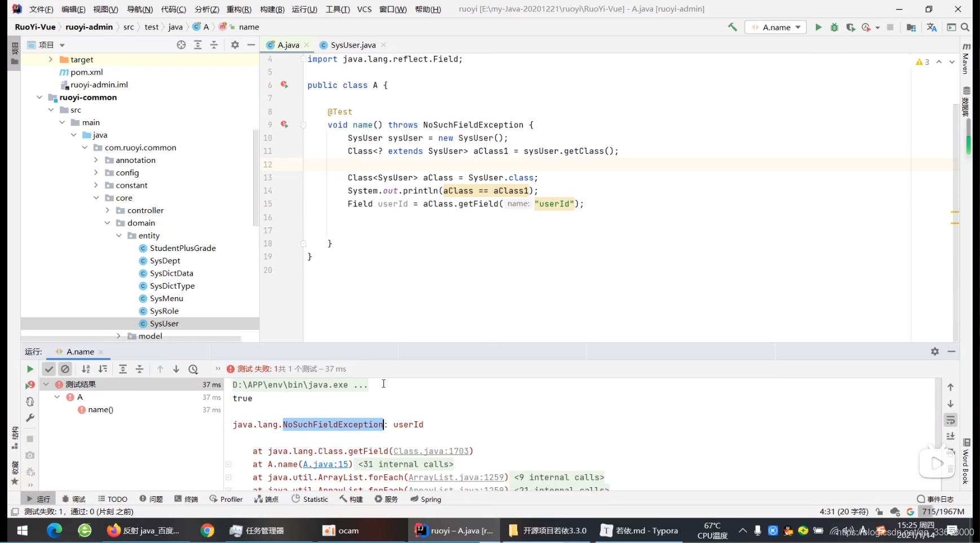
Task: Rerun failed tests icon
Action: click(x=30, y=385)
